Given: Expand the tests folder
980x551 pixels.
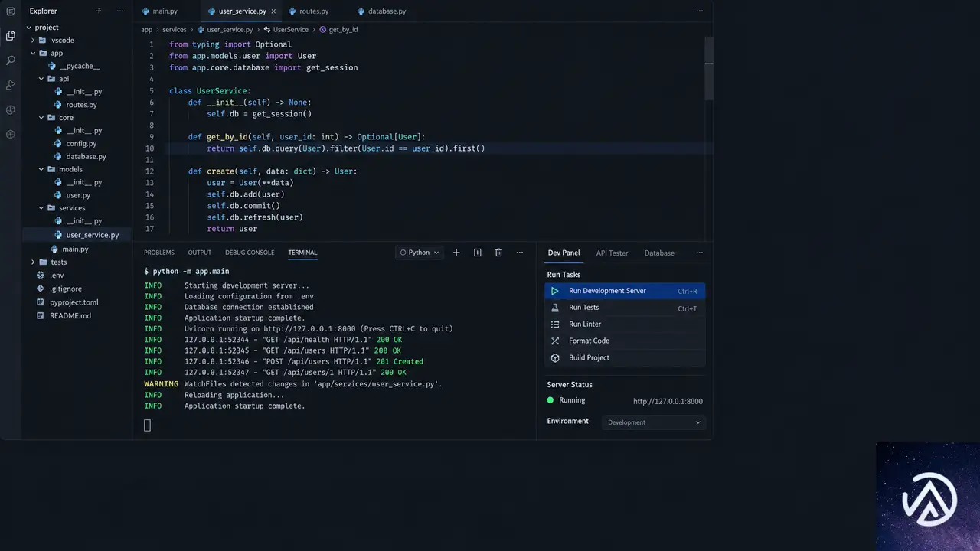Looking at the screenshot, I should click(x=33, y=262).
